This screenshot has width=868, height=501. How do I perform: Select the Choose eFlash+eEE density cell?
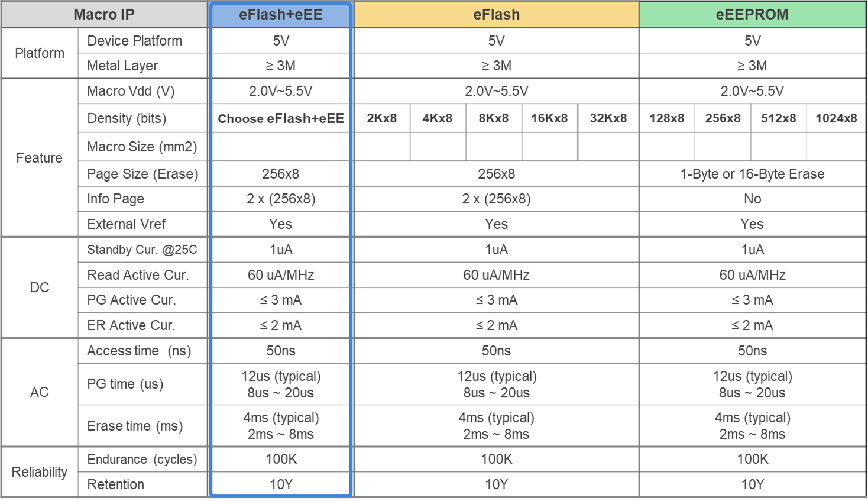[x=281, y=118]
